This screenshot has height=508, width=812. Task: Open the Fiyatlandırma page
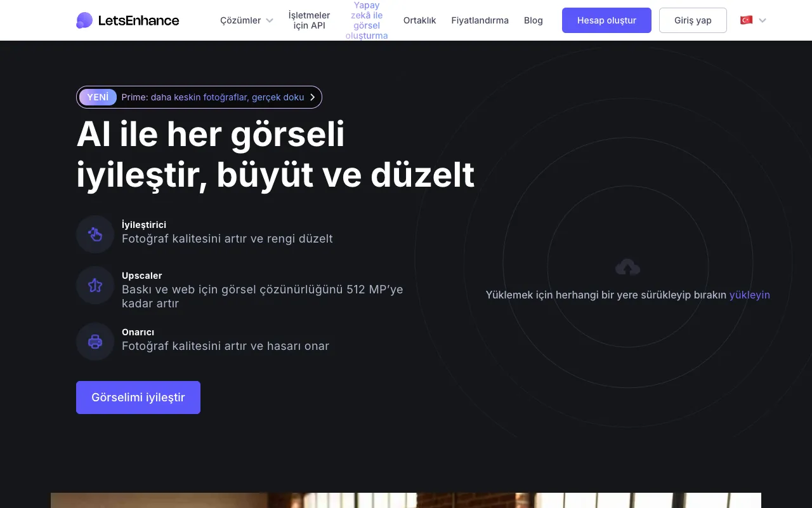click(x=480, y=20)
